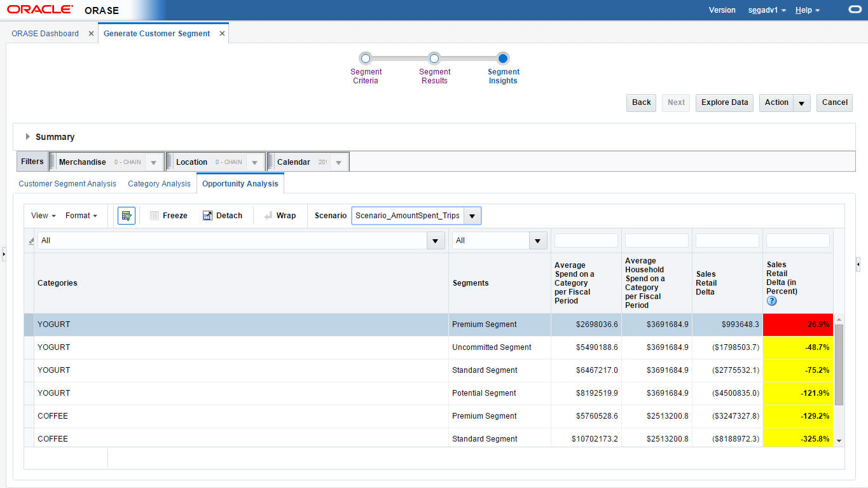Select the YOGURT Uncommitted Segment row

point(429,347)
